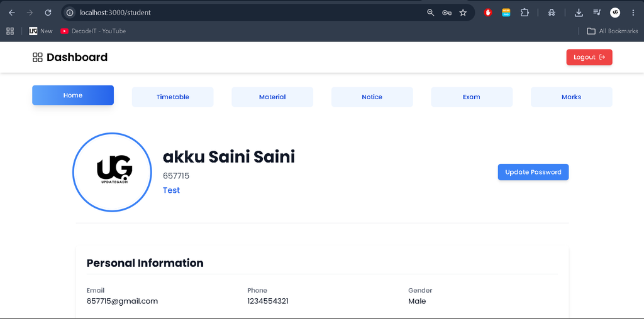This screenshot has height=319, width=644.
Task: Open the DecodeIT - YouTube bookmark
Action: pyautogui.click(x=93, y=31)
